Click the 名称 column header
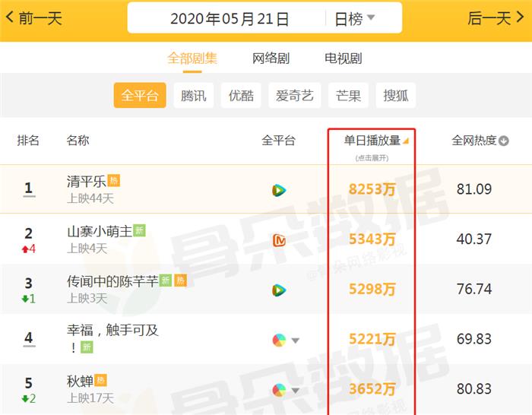Image resolution: width=532 pixels, height=415 pixels. pyautogui.click(x=78, y=140)
